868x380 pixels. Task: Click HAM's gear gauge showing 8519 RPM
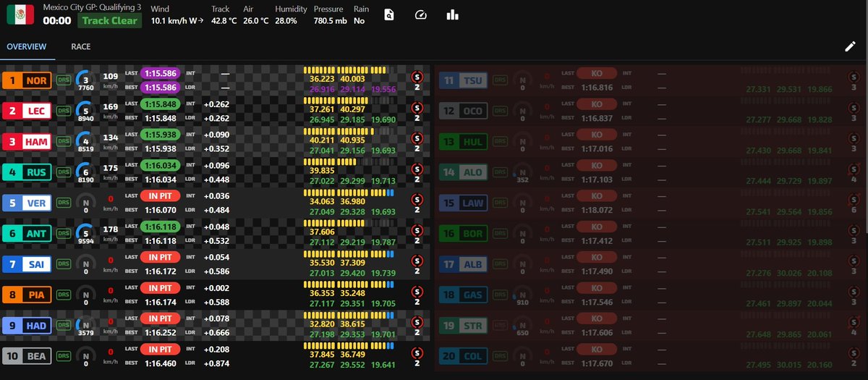(85, 142)
